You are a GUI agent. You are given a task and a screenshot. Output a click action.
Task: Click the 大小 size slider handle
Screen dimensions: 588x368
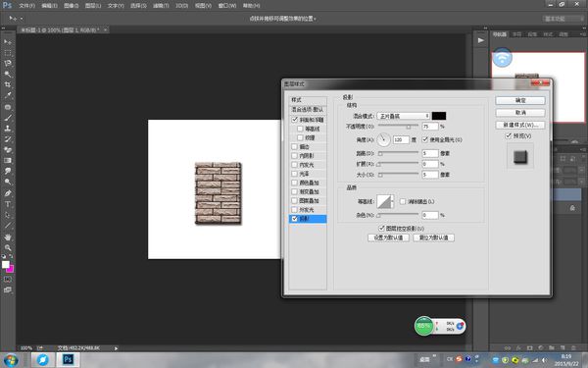tap(380, 175)
